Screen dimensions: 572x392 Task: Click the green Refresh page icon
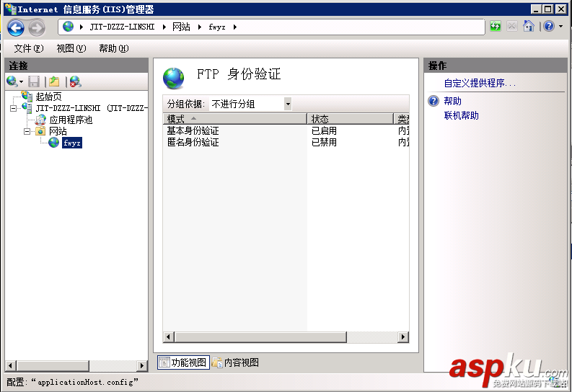(496, 26)
